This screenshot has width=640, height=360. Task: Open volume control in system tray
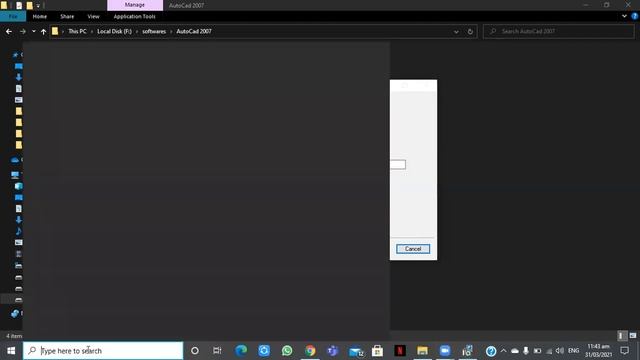[560, 351]
